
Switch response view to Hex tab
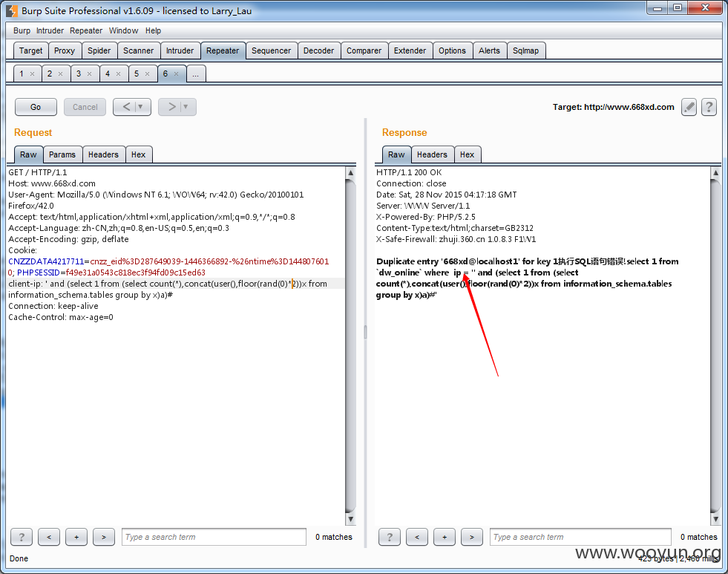467,154
